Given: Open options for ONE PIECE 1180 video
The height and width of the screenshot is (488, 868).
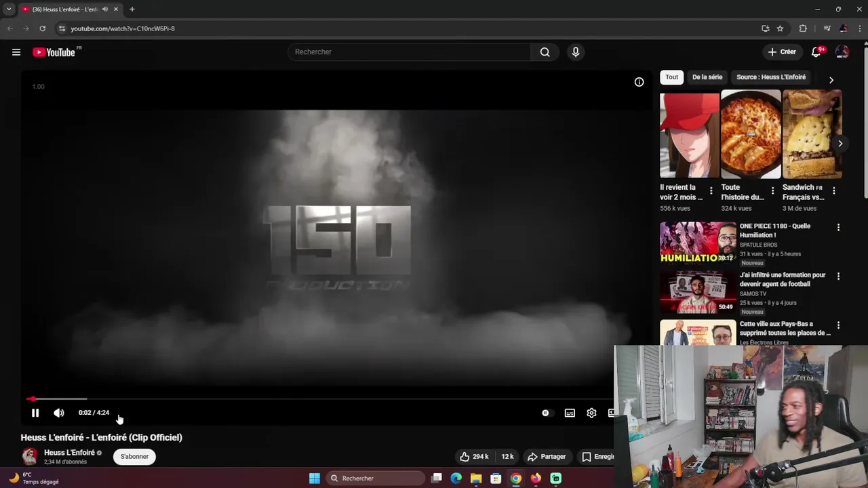Looking at the screenshot, I should tap(838, 228).
